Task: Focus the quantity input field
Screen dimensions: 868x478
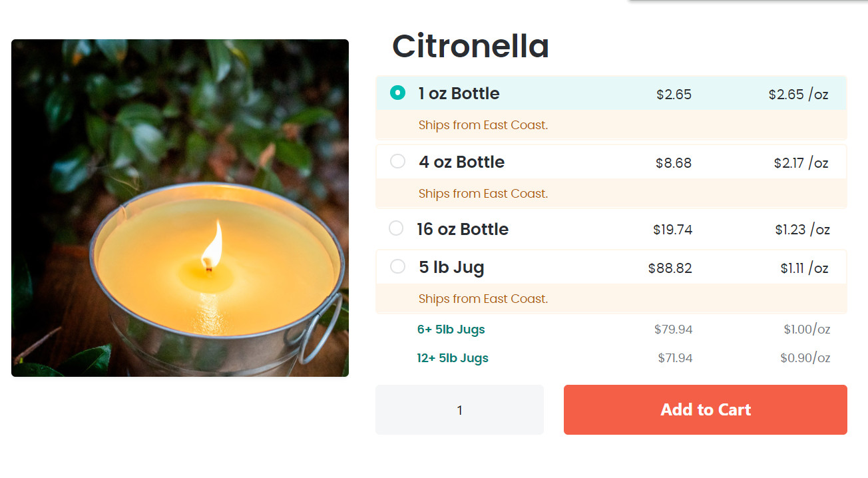Action: click(x=459, y=410)
